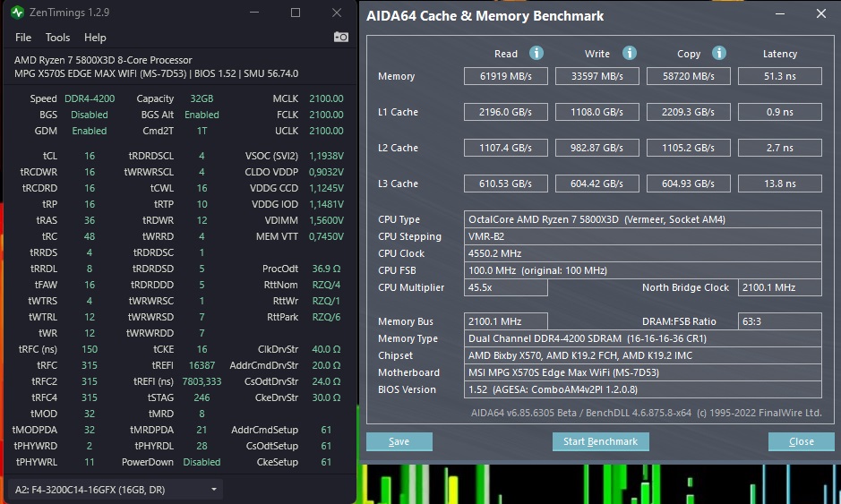This screenshot has width=841, height=504.
Task: Click the tREFI (ns) 7803,333 value
Action: [202, 381]
